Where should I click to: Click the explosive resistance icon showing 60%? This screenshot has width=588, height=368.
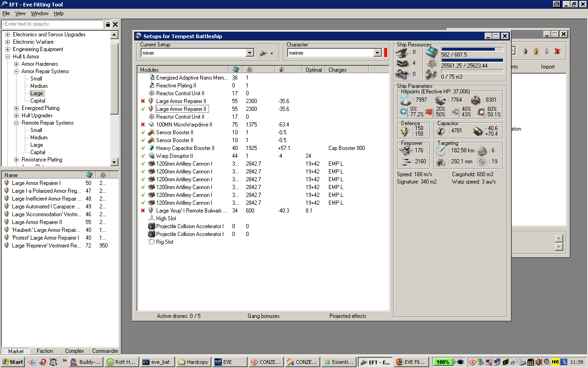click(481, 111)
